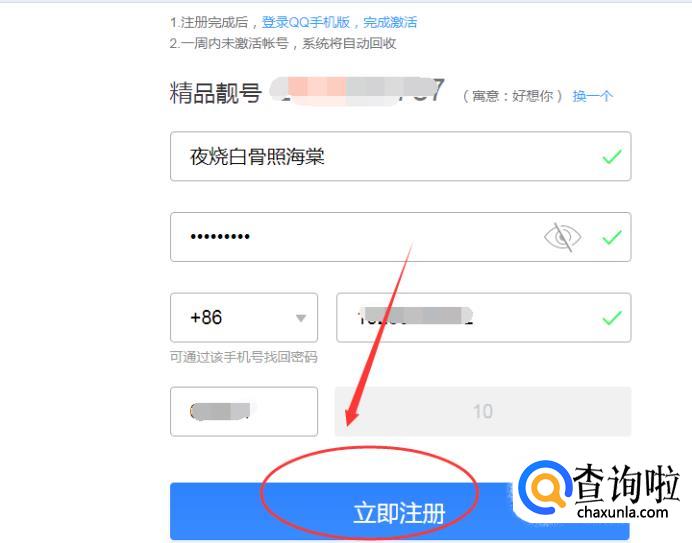The height and width of the screenshot is (543, 692).
Task: Click the green checkmark in the nickname field
Action: tap(612, 156)
